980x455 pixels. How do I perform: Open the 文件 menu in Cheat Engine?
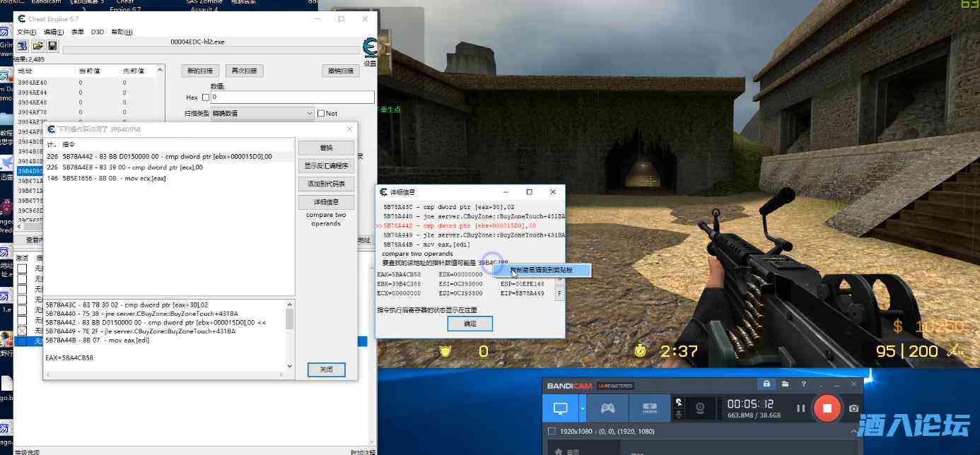(x=26, y=32)
